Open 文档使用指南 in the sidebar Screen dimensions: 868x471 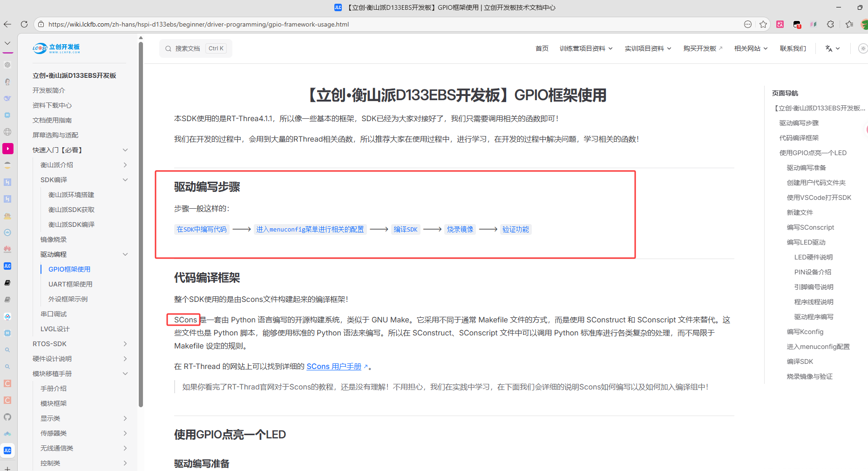click(52, 120)
